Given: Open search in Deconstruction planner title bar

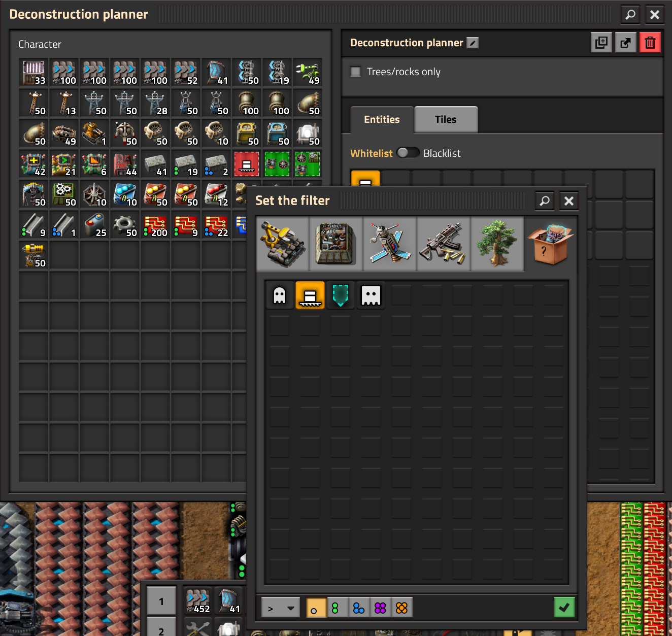Looking at the screenshot, I should [x=630, y=14].
